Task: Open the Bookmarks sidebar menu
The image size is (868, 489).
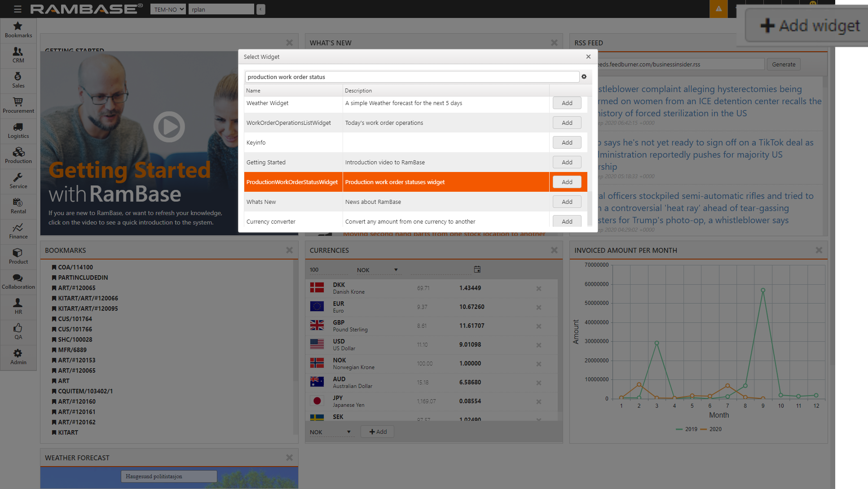Action: point(18,30)
